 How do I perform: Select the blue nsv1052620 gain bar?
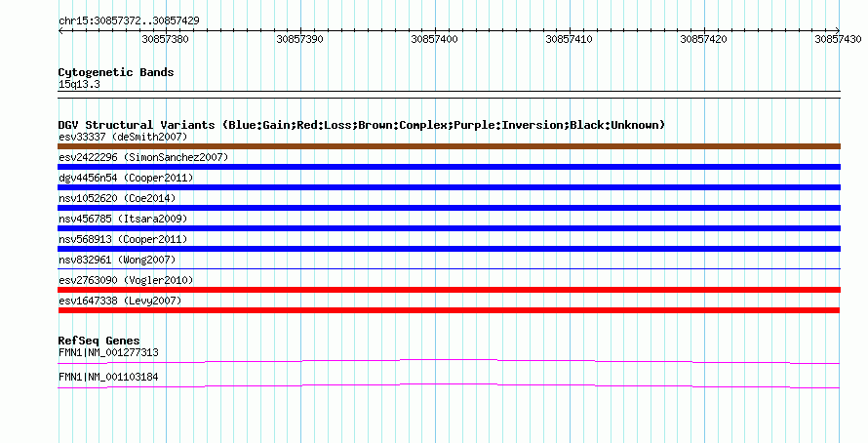click(449, 208)
